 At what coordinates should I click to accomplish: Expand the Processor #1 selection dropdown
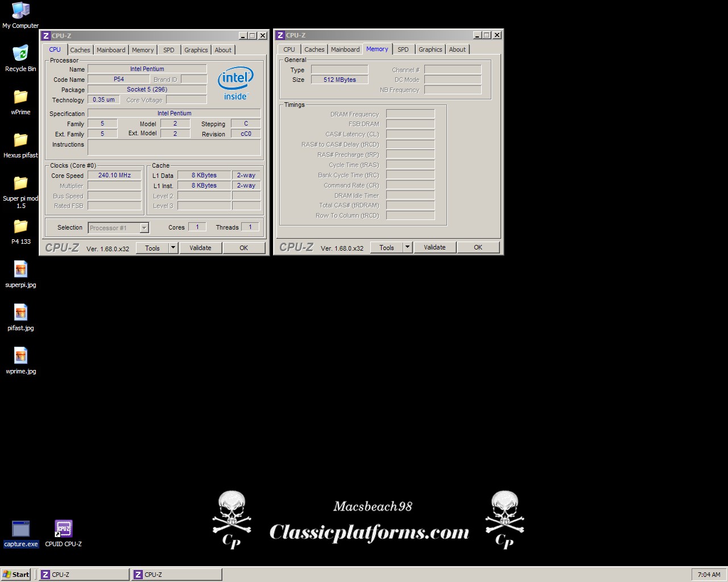pyautogui.click(x=144, y=228)
